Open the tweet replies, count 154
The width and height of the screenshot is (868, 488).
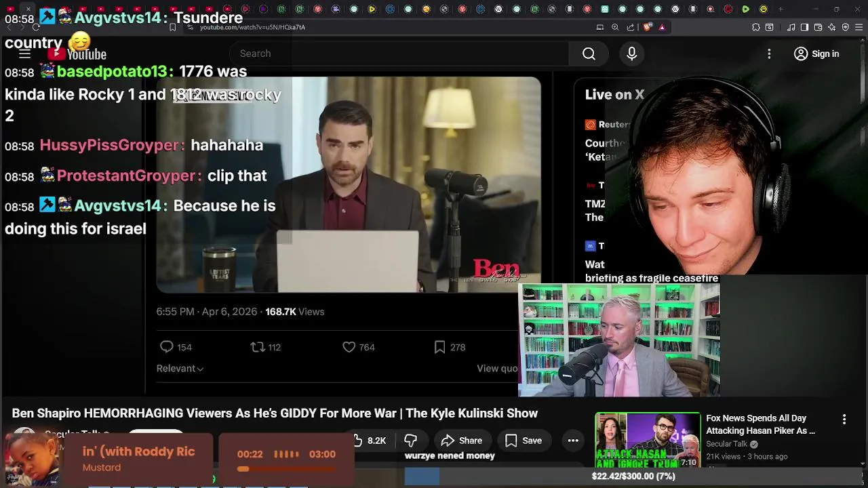tap(176, 347)
